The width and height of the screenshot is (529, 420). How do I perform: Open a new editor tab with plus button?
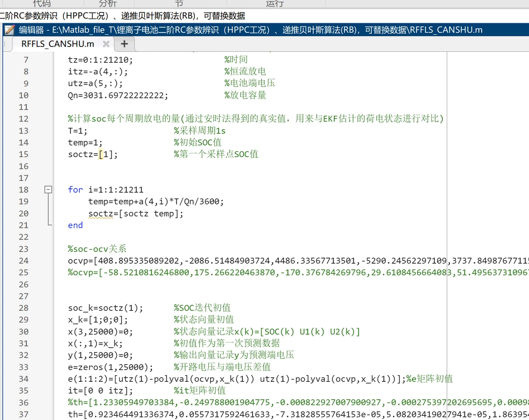(124, 44)
